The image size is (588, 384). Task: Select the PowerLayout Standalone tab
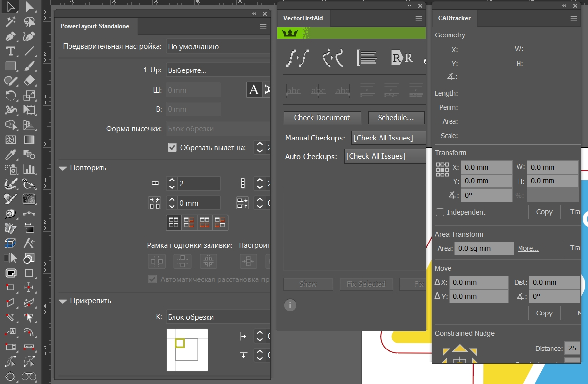95,26
